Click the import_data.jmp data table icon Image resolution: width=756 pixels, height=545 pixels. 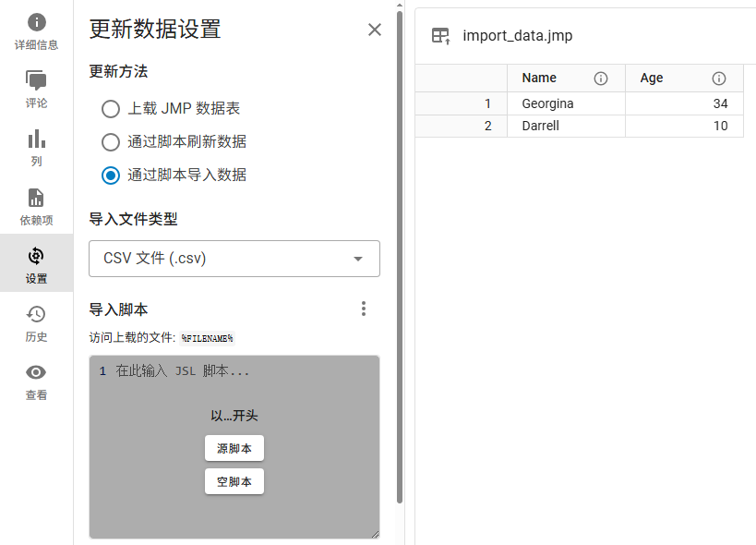(440, 36)
